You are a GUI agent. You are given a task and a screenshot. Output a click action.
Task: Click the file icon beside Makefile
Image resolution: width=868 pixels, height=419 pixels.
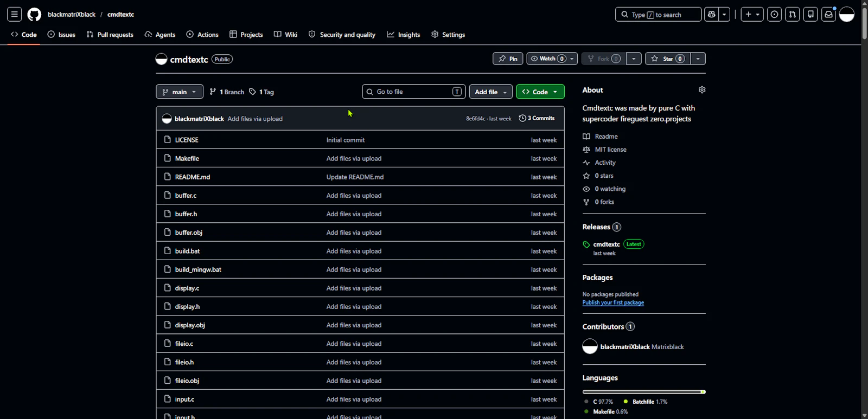pyautogui.click(x=168, y=158)
